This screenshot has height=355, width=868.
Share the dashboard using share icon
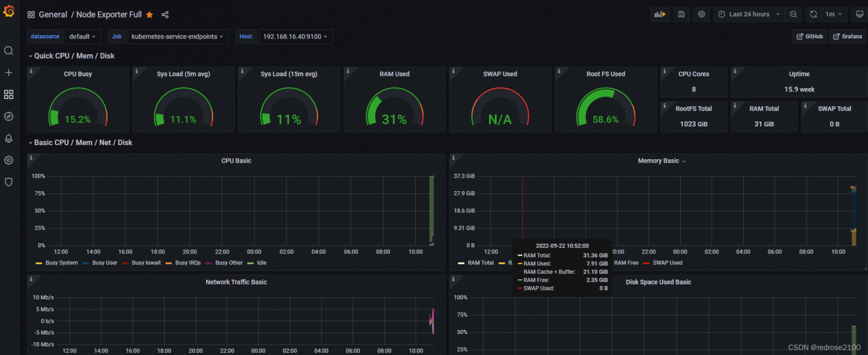tap(165, 15)
